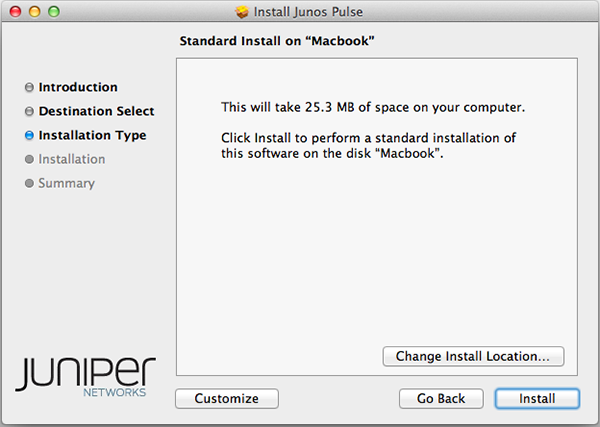This screenshot has width=600, height=427.
Task: Click the Installation step bullet
Action: coord(29,160)
